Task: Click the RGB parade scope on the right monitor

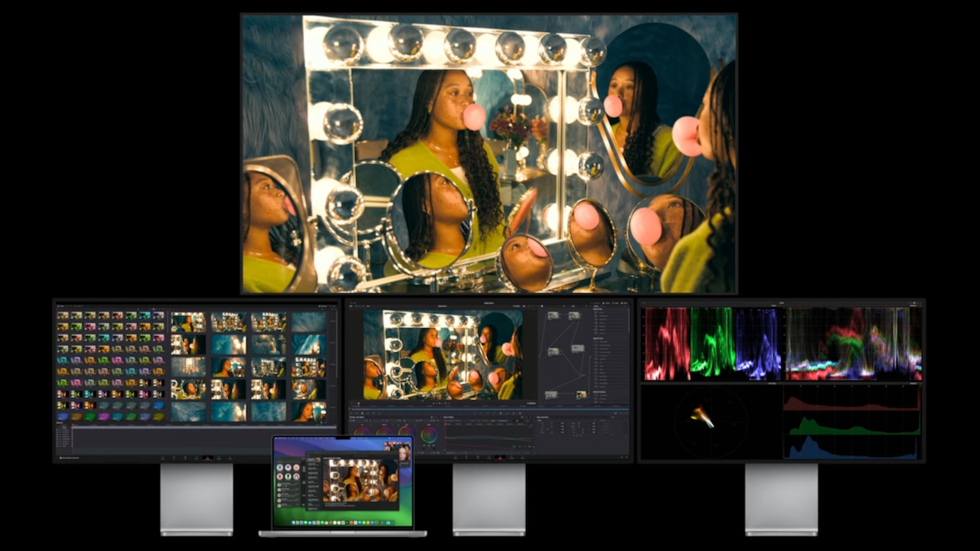Action: 712,344
